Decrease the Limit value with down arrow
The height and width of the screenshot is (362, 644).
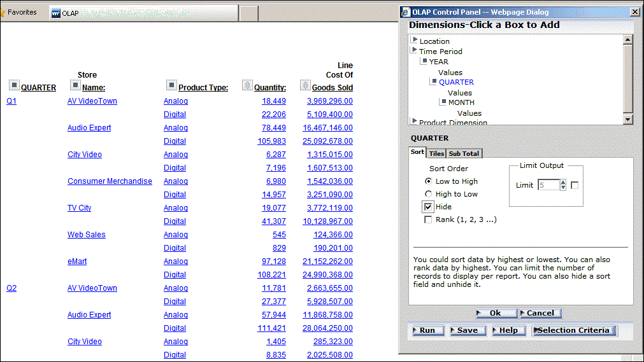tap(563, 188)
